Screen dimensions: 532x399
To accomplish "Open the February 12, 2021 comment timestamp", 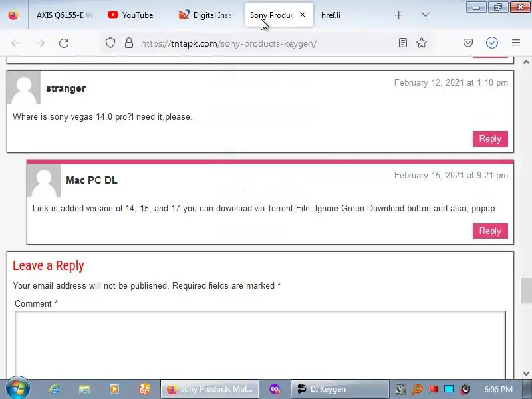I will click(x=451, y=82).
